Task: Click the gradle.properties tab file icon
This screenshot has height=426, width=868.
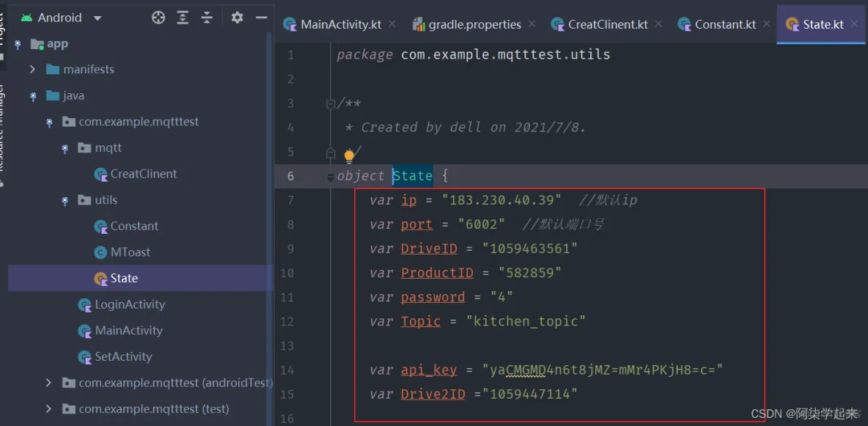Action: 419,24
